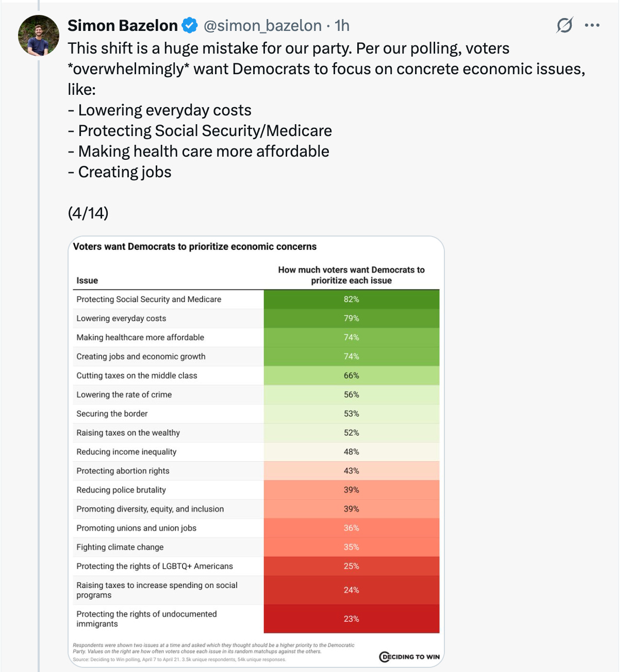Click the dark red 23% cell
Viewport: 630px width, 672px height.
[x=352, y=619]
